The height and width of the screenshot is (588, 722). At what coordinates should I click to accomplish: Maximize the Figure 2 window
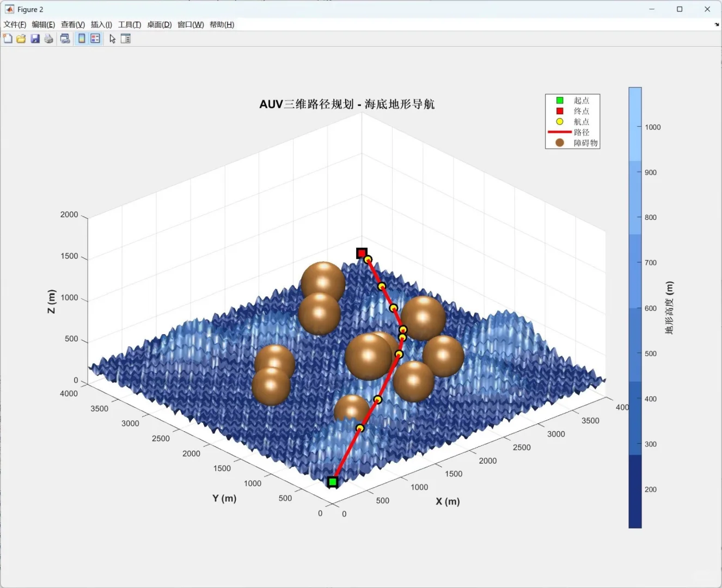click(680, 9)
